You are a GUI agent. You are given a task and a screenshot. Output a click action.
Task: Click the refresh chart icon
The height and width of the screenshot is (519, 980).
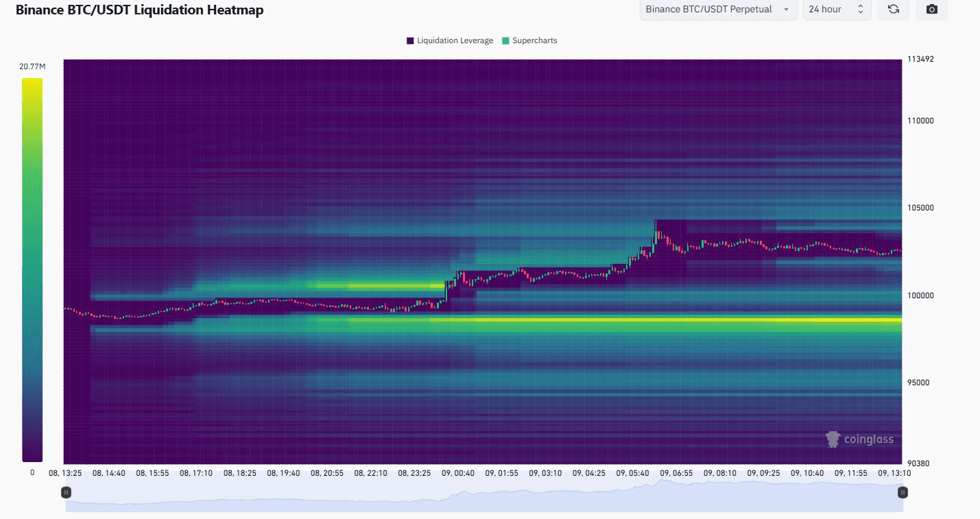tap(893, 9)
